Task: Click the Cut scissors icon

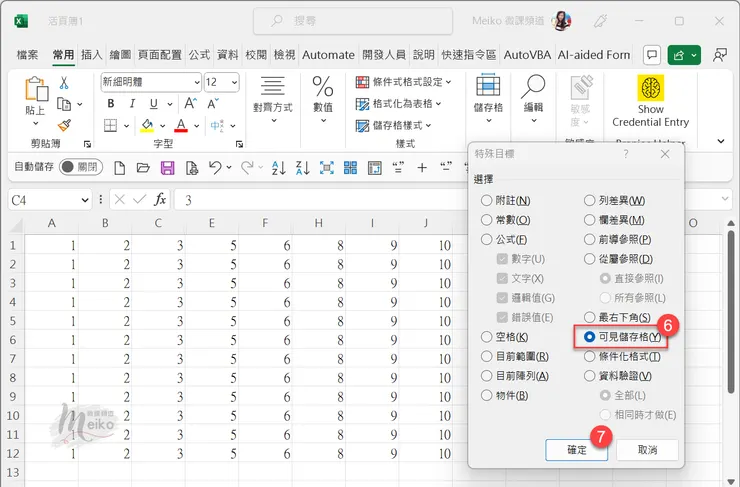Action: point(64,84)
